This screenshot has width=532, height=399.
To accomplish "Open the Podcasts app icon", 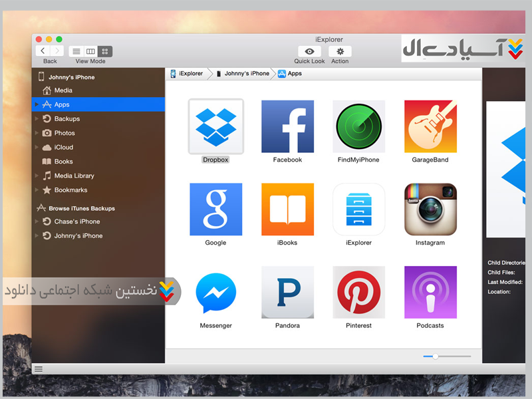I will tap(430, 293).
